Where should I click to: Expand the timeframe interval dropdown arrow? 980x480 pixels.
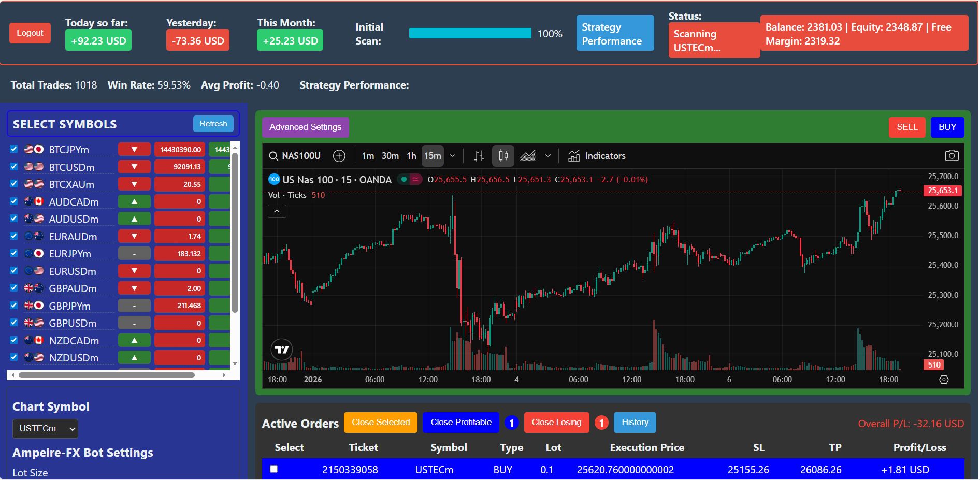pos(453,156)
